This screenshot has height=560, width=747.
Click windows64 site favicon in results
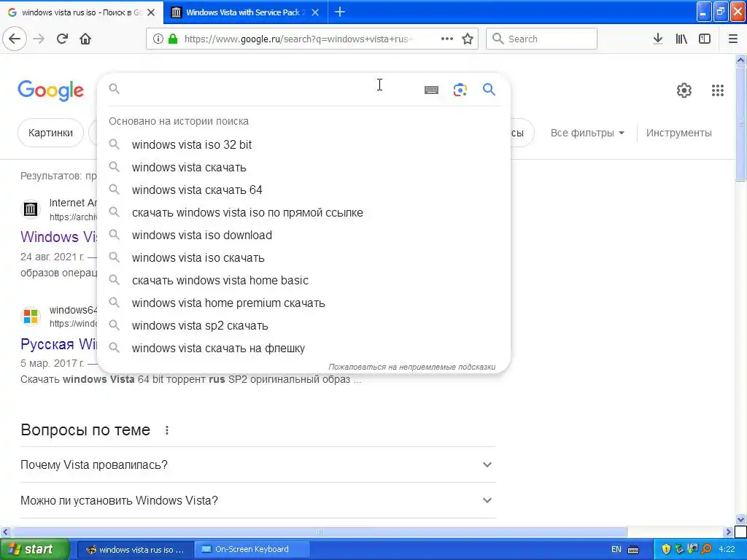[x=31, y=316]
